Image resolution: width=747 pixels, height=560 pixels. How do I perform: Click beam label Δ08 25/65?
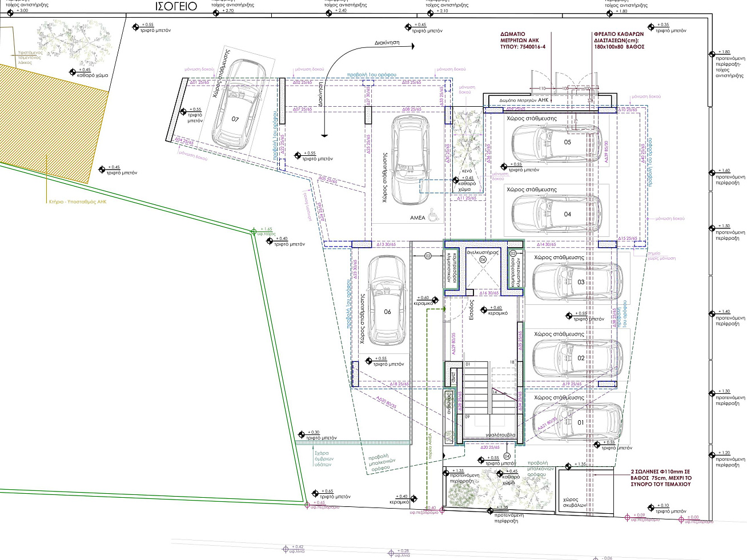411,109
